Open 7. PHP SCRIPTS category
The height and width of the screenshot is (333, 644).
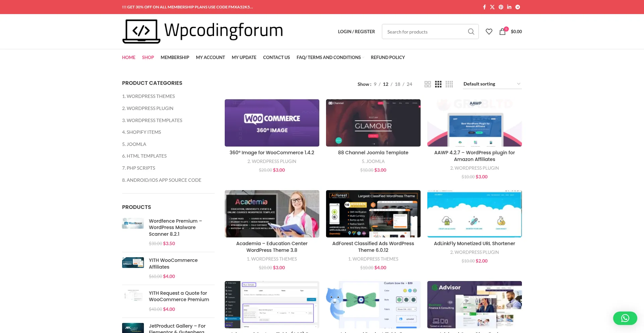point(139,168)
